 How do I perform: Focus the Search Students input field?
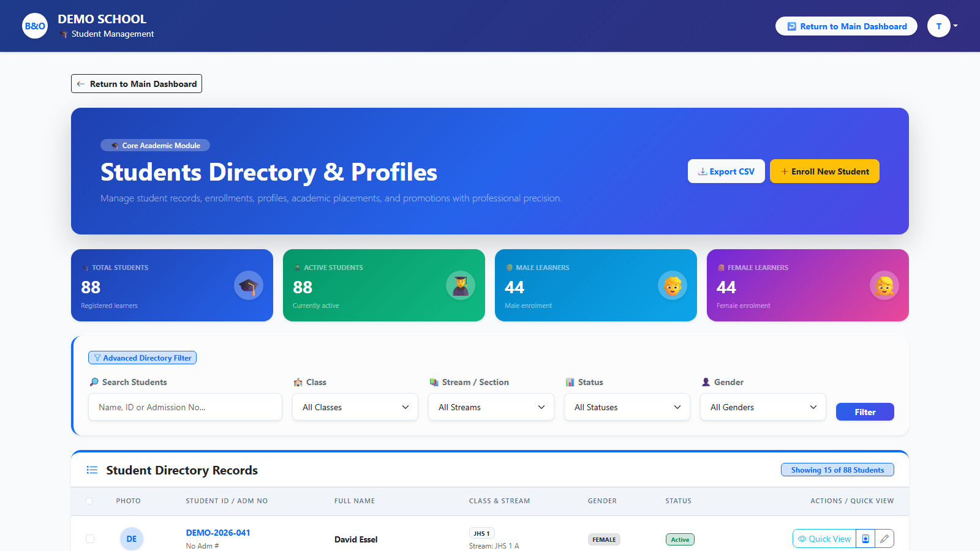[x=185, y=407]
